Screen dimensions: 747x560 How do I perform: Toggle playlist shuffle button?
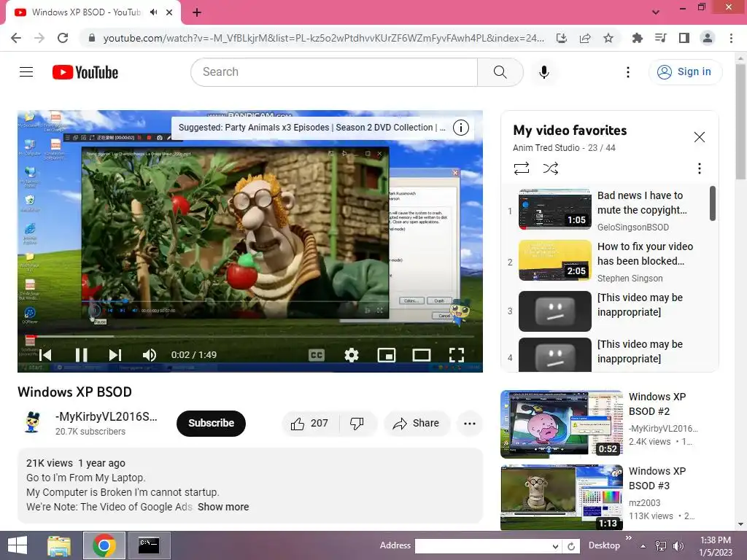click(551, 168)
